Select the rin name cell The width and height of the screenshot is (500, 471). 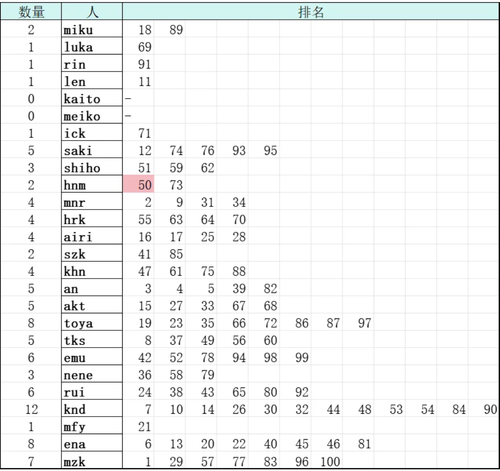92,64
